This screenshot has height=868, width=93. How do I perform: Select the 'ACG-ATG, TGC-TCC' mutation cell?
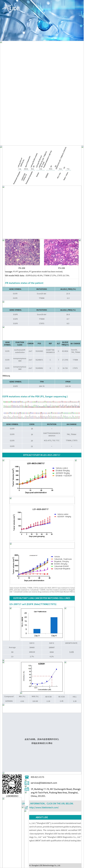click(x=52, y=440)
